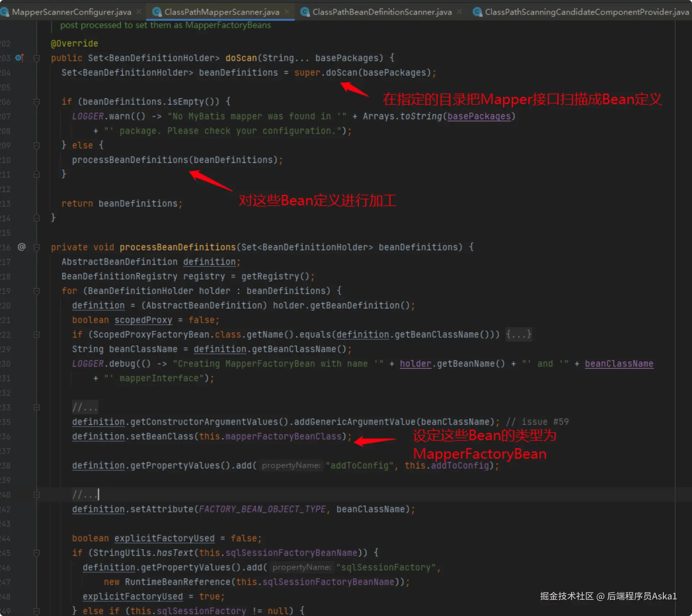
Task: Collapse the doScan method via gutter fold marker
Action: (x=36, y=58)
